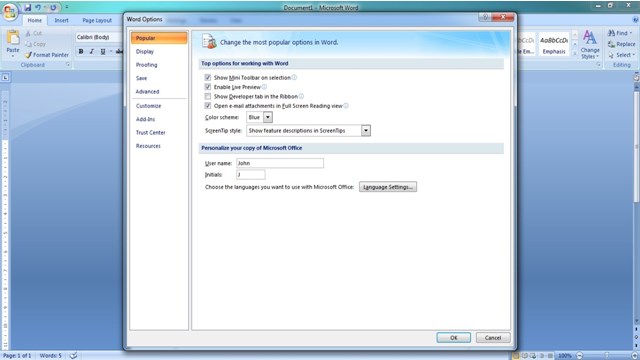
Task: Toggle Enable Live Preview checkbox
Action: (x=208, y=87)
